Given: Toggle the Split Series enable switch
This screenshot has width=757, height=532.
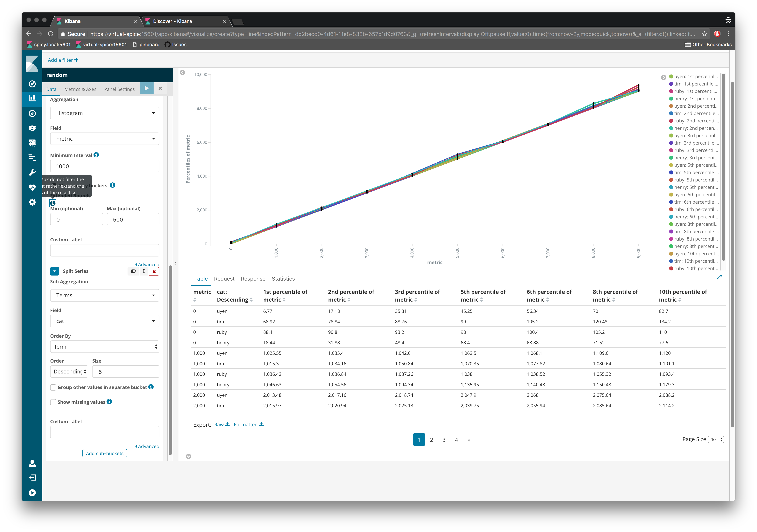Looking at the screenshot, I should (x=133, y=271).
